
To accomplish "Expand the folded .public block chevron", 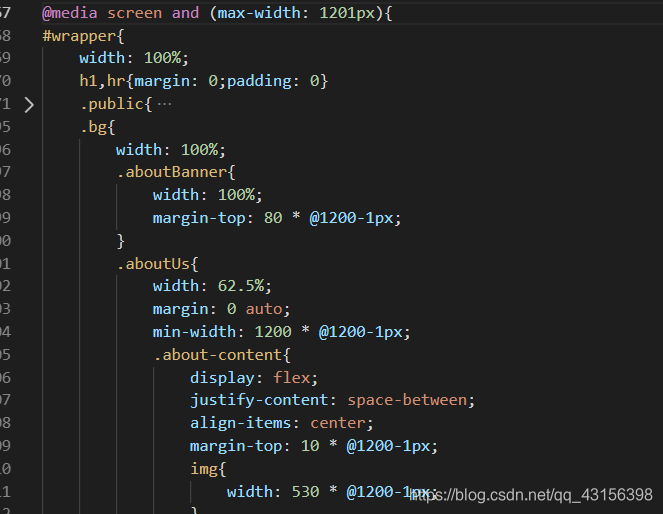I will coord(28,105).
